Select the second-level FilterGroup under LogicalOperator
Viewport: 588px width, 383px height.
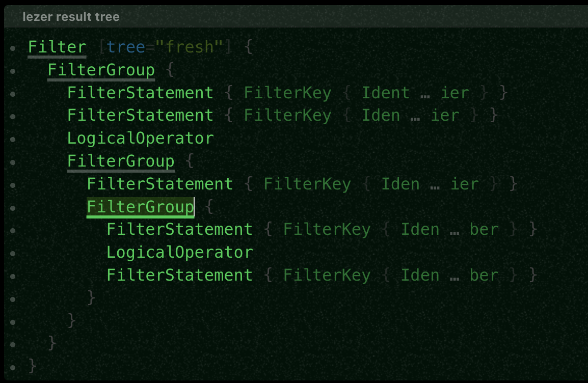tap(121, 161)
